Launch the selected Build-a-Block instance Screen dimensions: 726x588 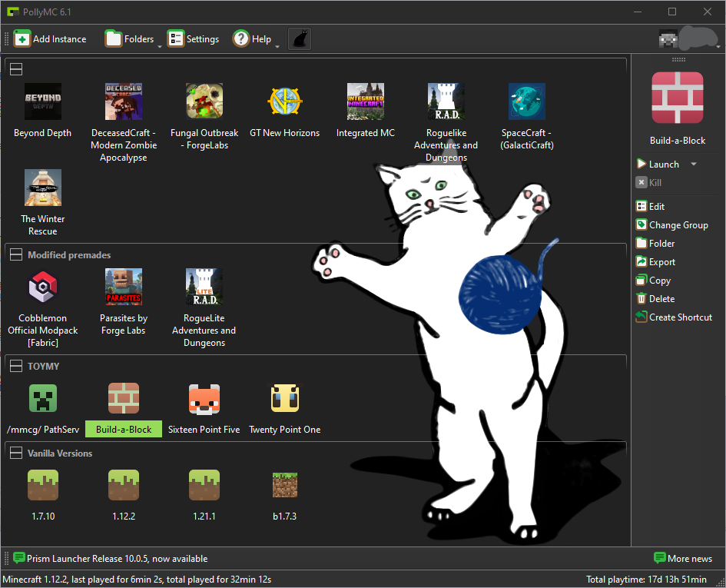click(658, 164)
